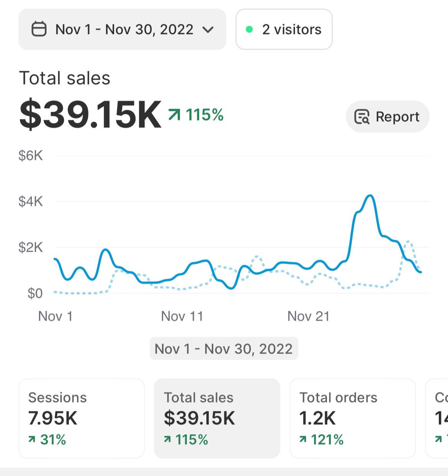This screenshot has height=476, width=448.
Task: Expand the date range chevron arrow
Action: [x=208, y=29]
